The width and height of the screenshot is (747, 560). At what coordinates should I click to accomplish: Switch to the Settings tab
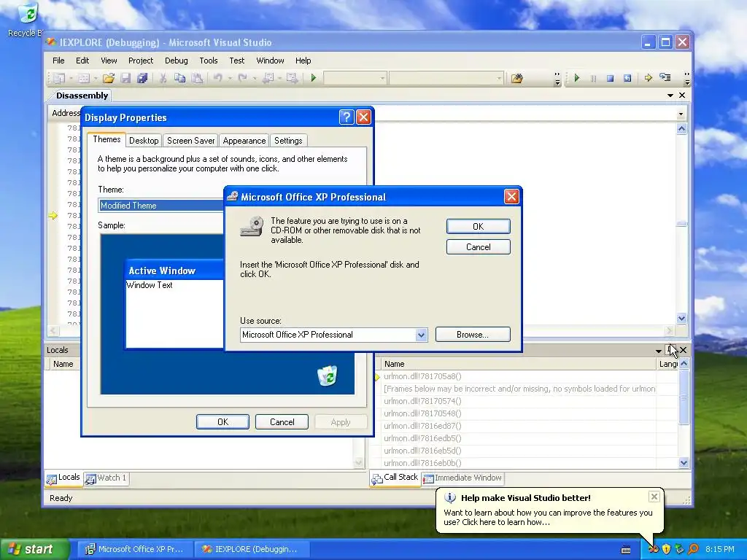pyautogui.click(x=287, y=141)
